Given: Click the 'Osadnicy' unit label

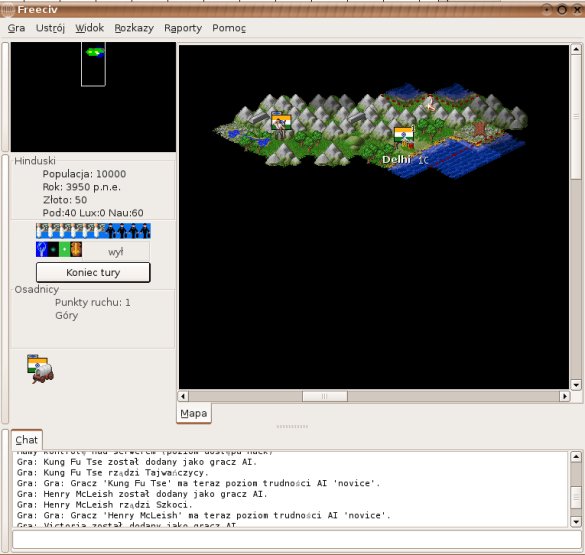Looking at the screenshot, I should [37, 289].
